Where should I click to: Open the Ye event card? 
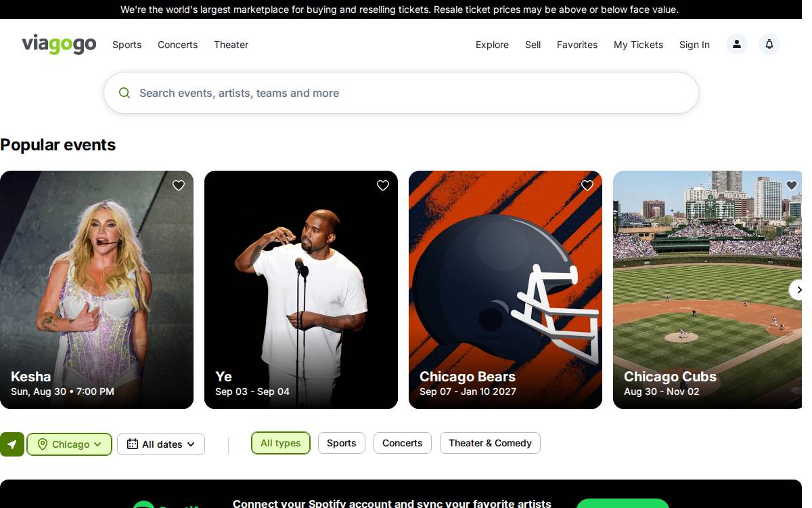(x=301, y=290)
